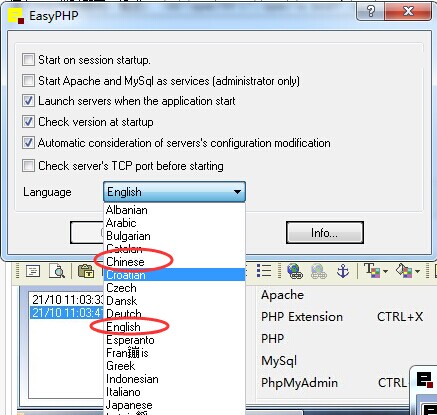The width and height of the screenshot is (437, 415).
Task: Close the EasyPHP dialog window
Action: coord(408,11)
